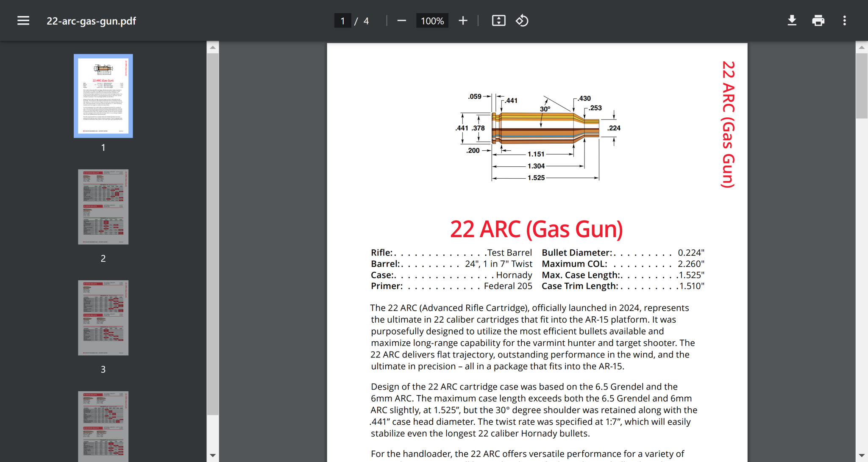868x462 pixels.
Task: Click the page number input field
Action: click(x=342, y=21)
